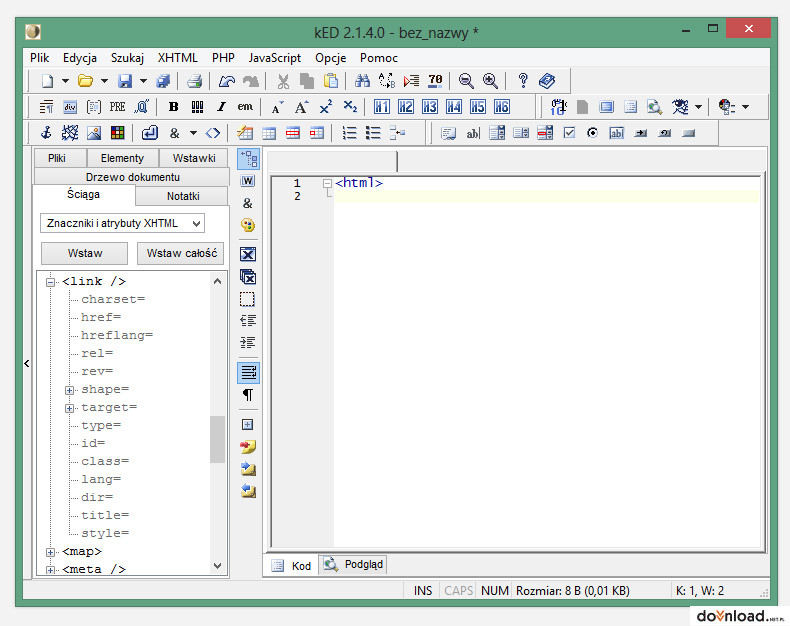Switch to the Notatki tab
This screenshot has height=626, width=790.
(x=183, y=196)
